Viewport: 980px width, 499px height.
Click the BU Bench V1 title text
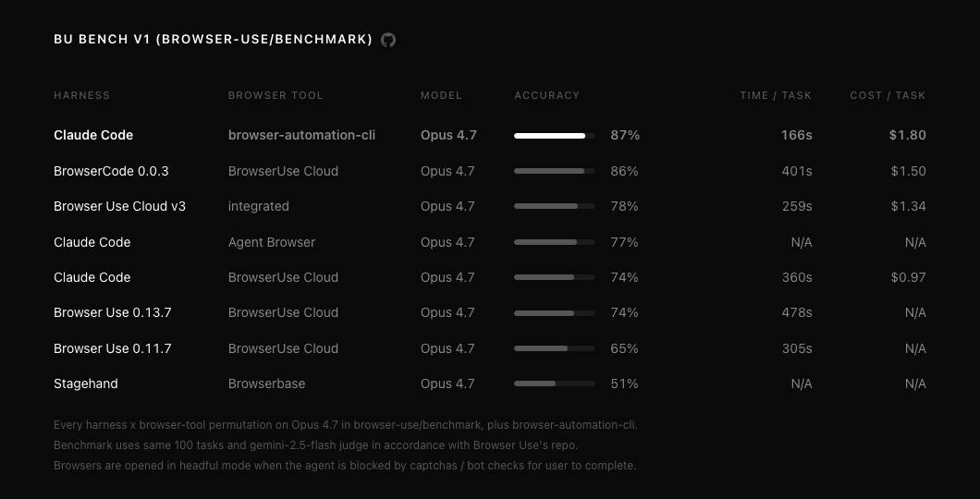coord(214,40)
